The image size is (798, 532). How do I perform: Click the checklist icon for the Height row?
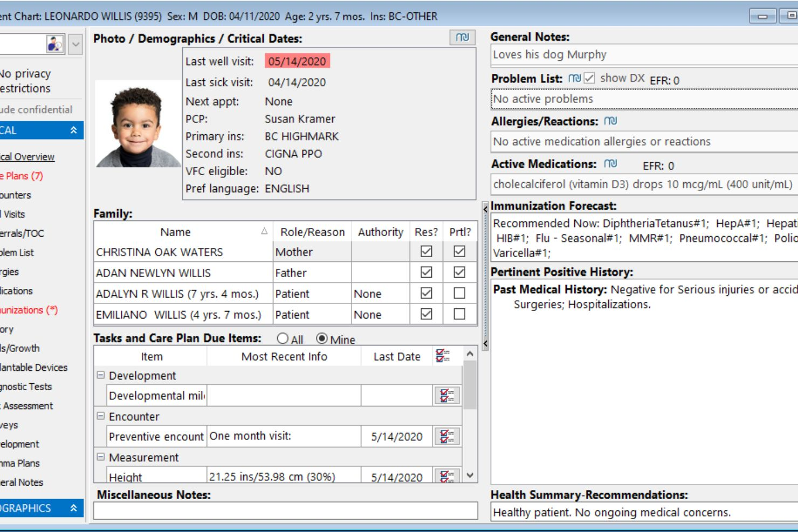point(447,475)
